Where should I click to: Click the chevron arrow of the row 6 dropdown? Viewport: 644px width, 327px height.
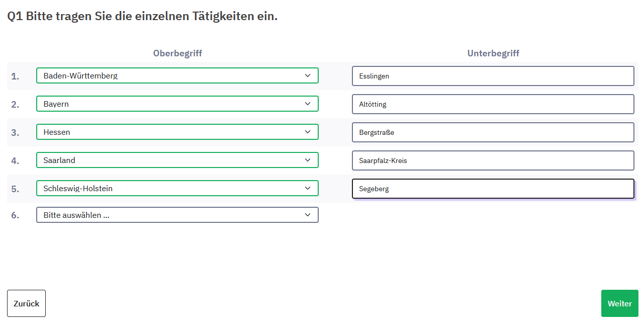(308, 215)
